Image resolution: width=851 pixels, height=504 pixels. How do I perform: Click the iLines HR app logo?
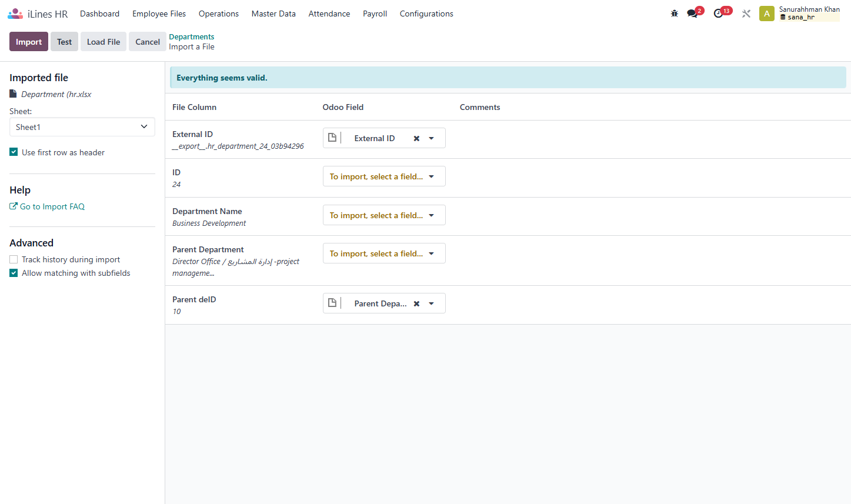point(15,14)
